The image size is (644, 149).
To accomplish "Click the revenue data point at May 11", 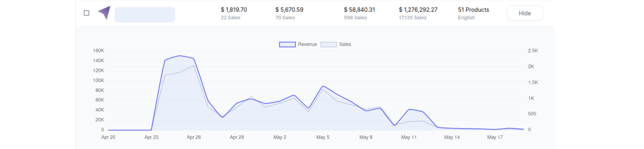I will point(409,109).
